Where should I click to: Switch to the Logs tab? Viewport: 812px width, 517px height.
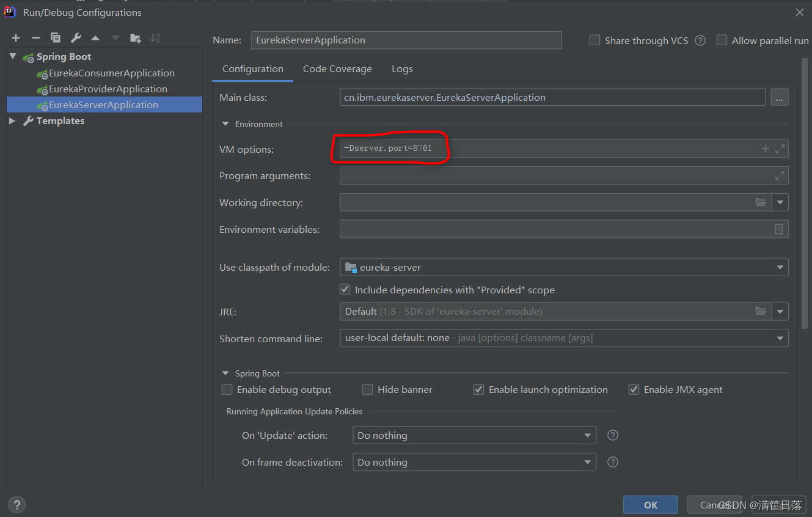[x=402, y=69]
